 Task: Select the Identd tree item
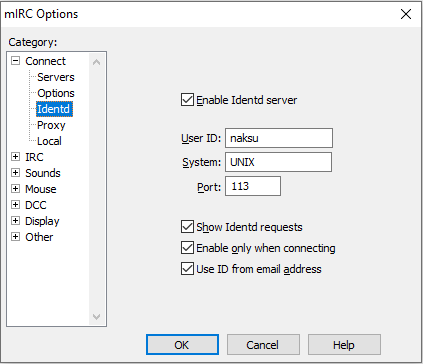[54, 109]
